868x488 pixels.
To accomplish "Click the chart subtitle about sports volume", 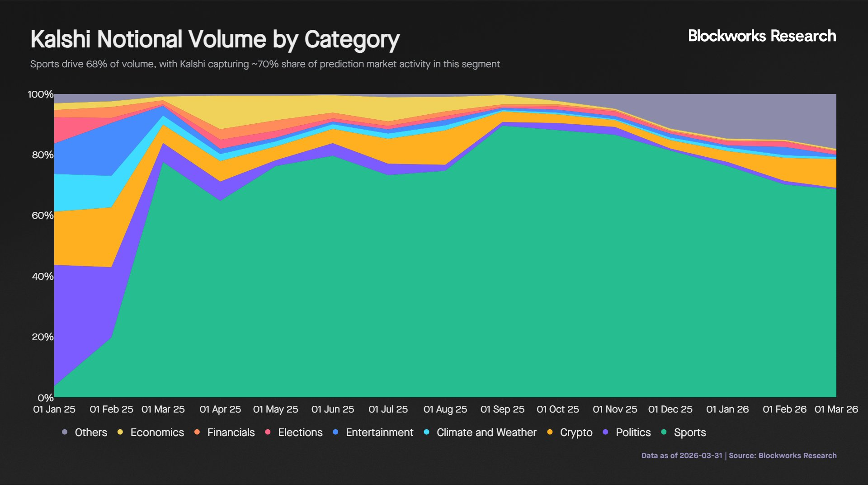I will (x=264, y=64).
